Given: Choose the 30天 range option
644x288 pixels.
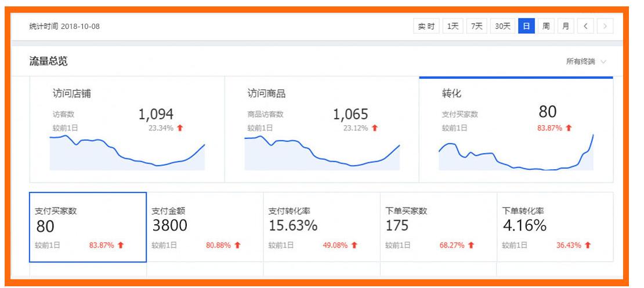Looking at the screenshot, I should pos(502,26).
